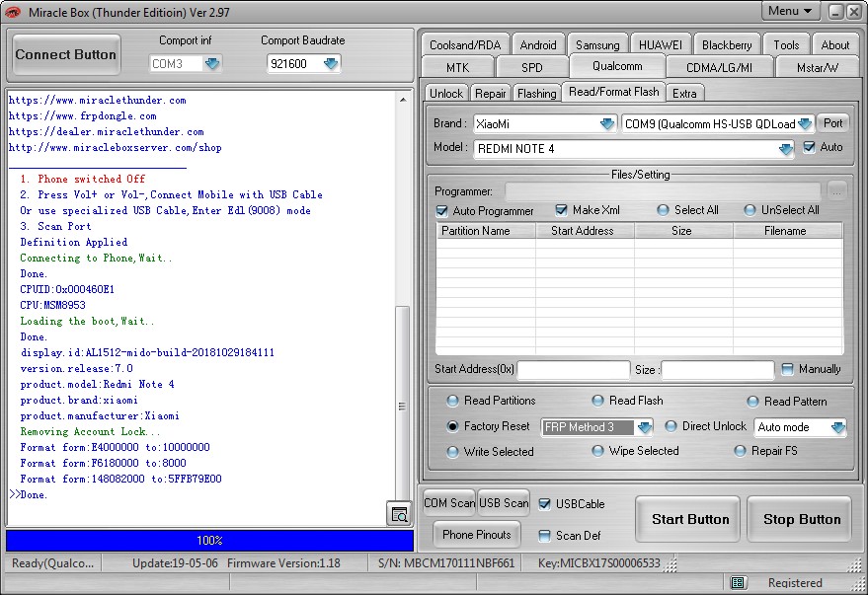Click the Start Button
The height and width of the screenshot is (595, 868).
[689, 519]
